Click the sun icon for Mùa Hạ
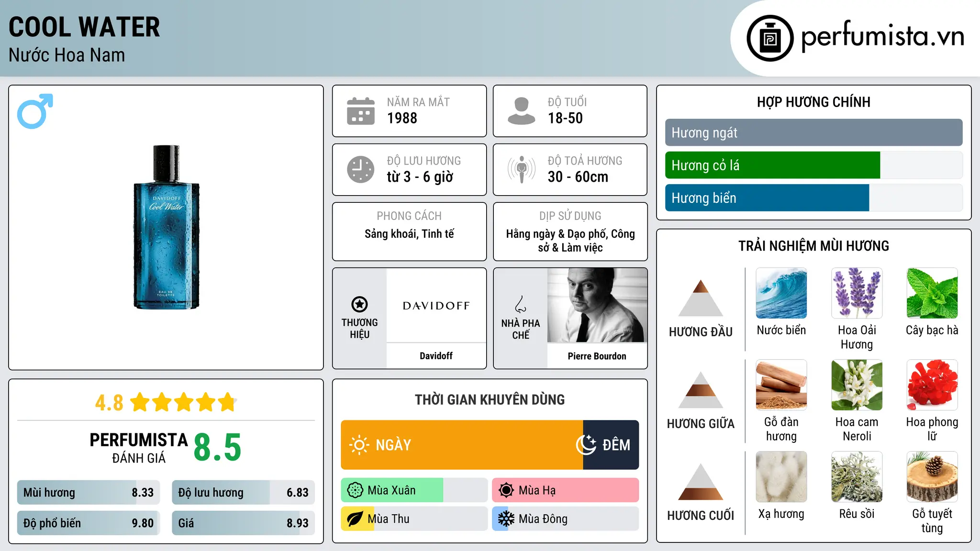This screenshot has width=980, height=551. (x=506, y=490)
